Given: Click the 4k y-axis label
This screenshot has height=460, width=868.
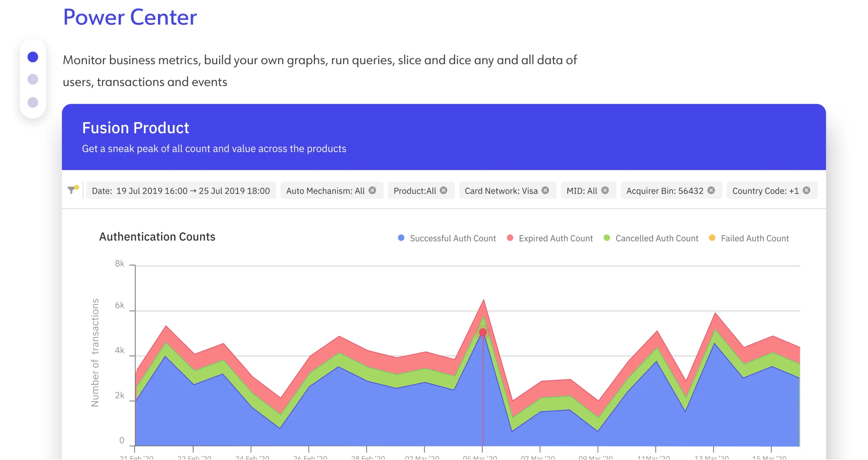Looking at the screenshot, I should [120, 350].
